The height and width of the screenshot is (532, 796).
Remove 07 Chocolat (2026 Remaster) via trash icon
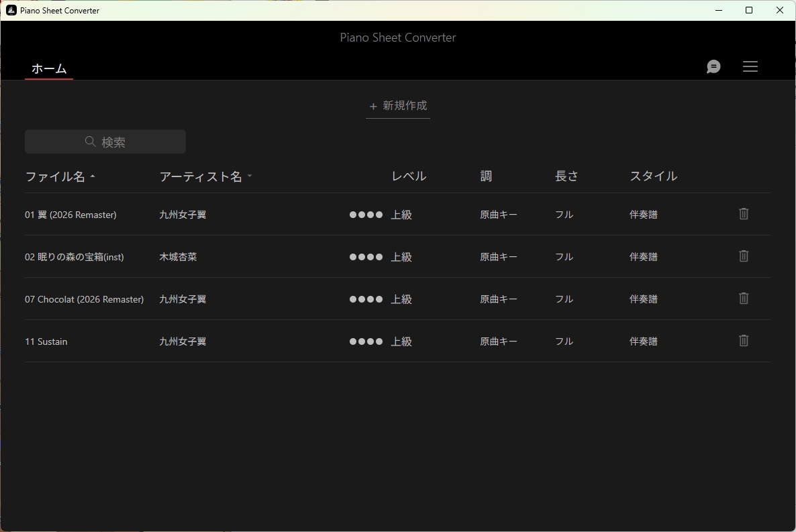(x=743, y=298)
